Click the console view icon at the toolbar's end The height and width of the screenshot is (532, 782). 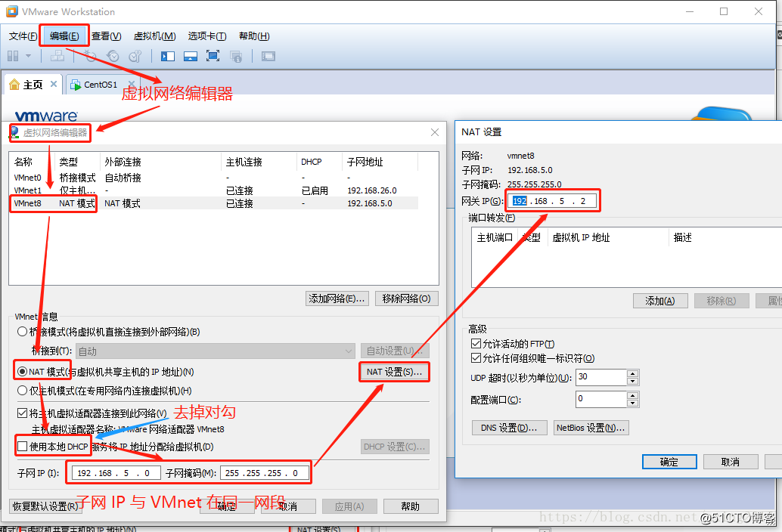click(x=268, y=56)
